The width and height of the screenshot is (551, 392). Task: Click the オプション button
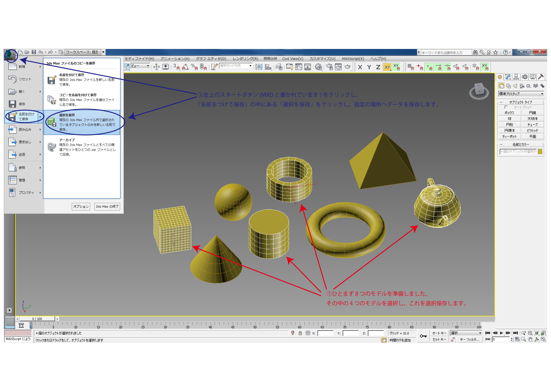pos(81,206)
